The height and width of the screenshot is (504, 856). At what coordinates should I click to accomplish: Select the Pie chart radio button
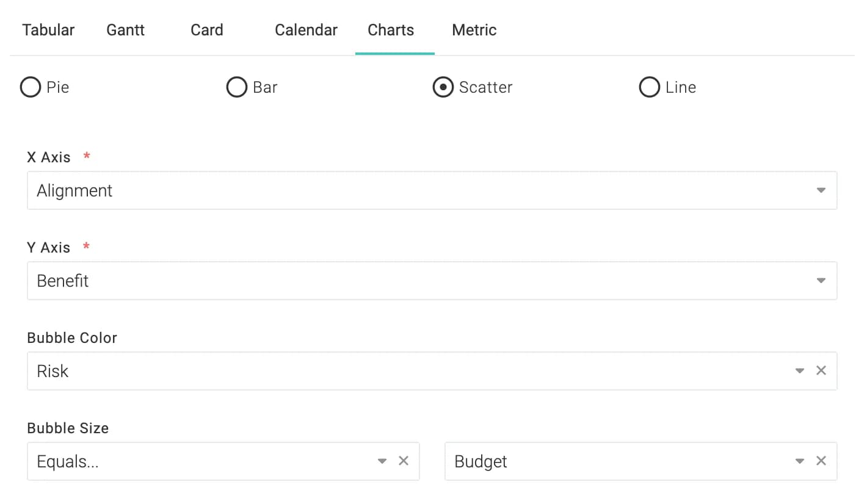(31, 87)
